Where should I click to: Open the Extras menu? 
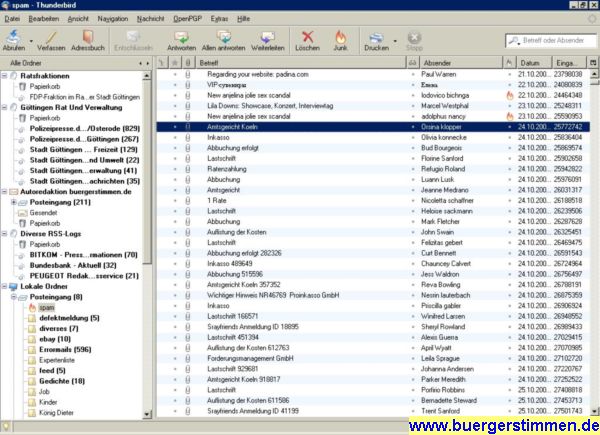(219, 19)
